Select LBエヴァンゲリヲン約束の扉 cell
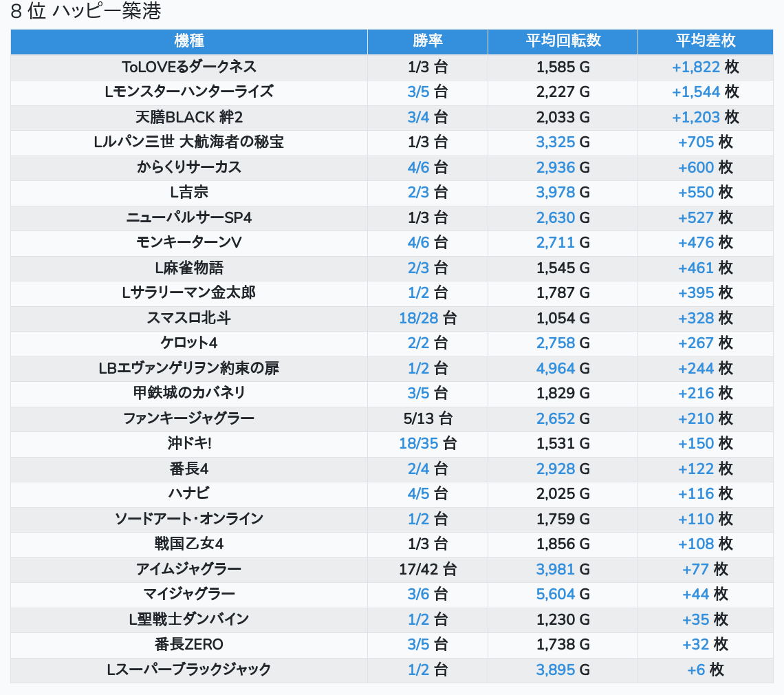The height and width of the screenshot is (695, 784). pyautogui.click(x=189, y=368)
